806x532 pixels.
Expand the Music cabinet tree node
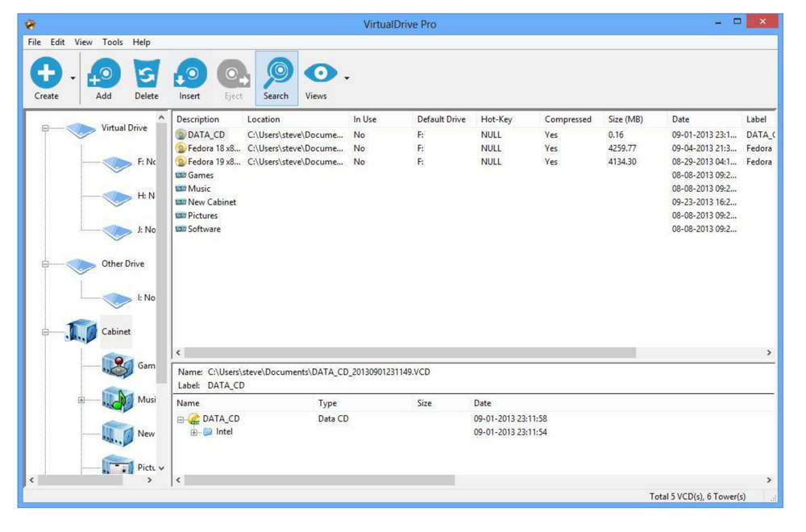click(81, 400)
